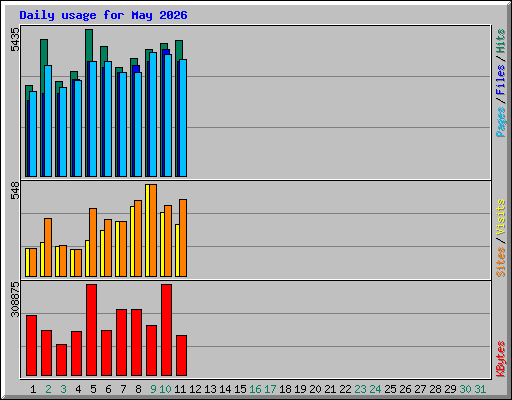Click the Pages legend label
The width and height of the screenshot is (512, 400).
(501, 122)
